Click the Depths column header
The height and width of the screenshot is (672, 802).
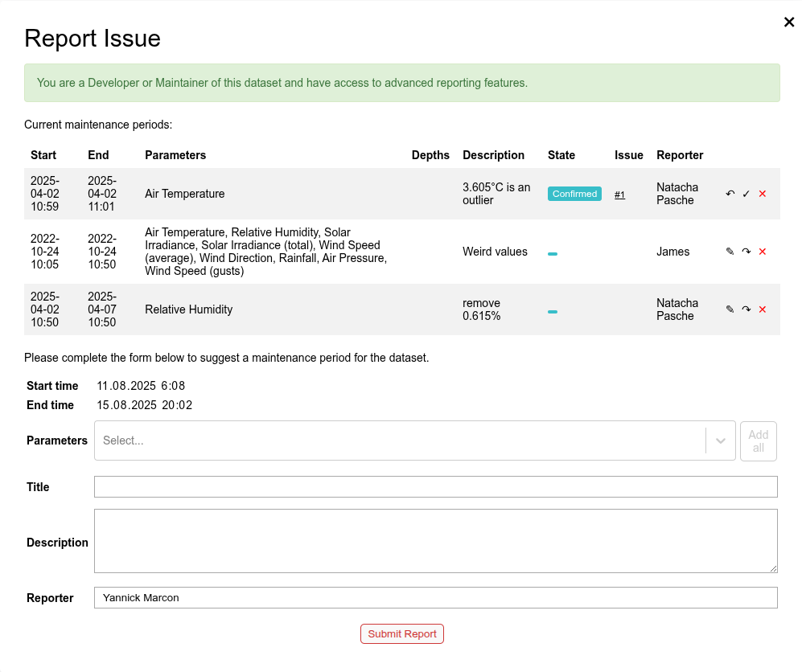pyautogui.click(x=430, y=155)
